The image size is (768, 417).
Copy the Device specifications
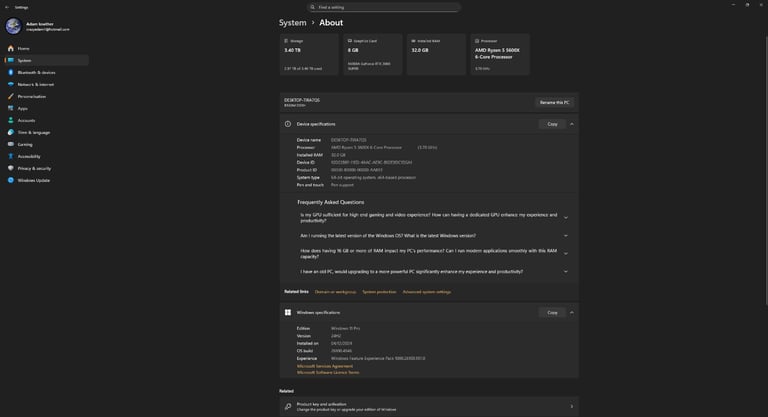[x=552, y=124]
